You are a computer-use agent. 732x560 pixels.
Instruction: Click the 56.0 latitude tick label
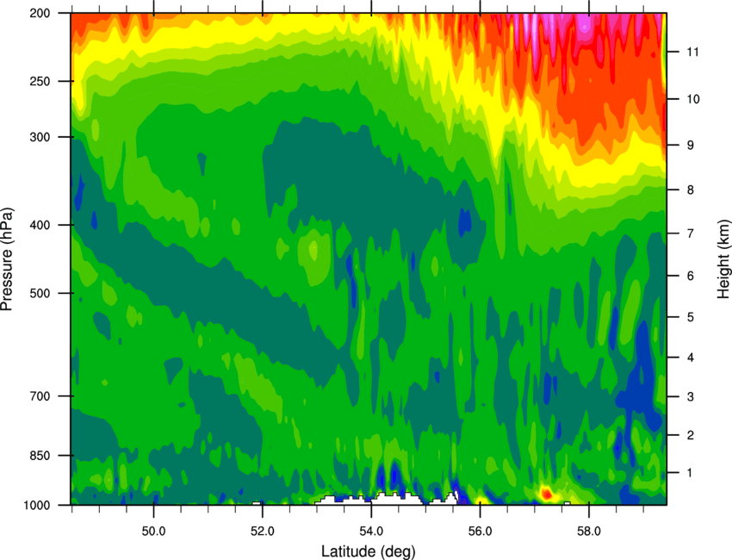click(x=481, y=532)
